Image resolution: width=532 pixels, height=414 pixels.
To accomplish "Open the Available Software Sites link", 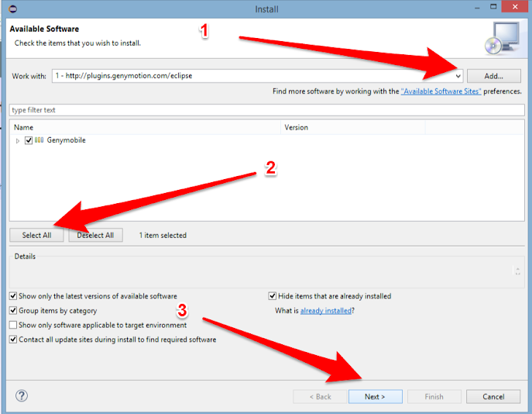I will [x=441, y=91].
